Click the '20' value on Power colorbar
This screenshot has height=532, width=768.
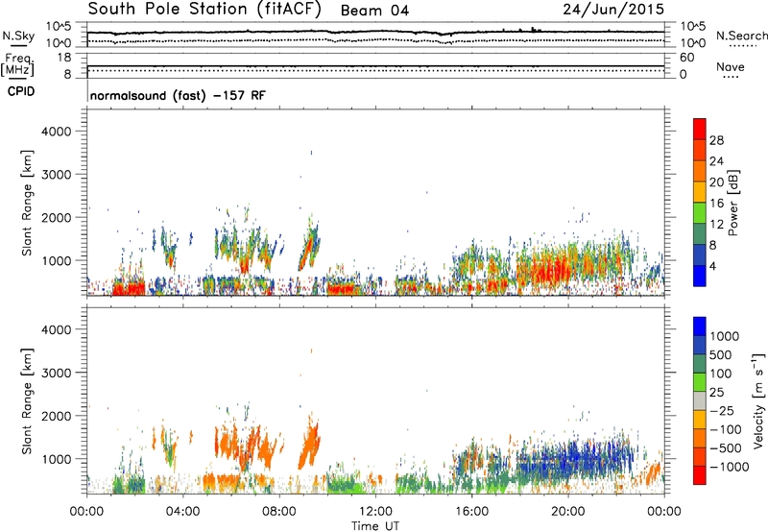coord(716,182)
